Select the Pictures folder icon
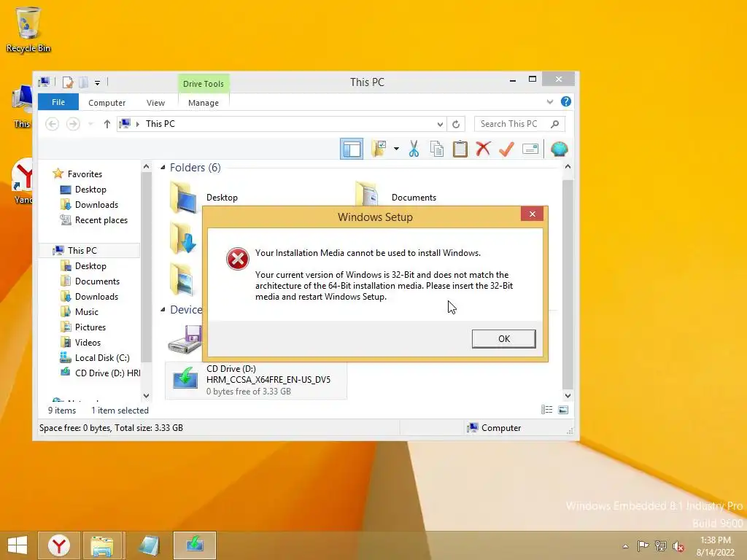 click(x=182, y=279)
